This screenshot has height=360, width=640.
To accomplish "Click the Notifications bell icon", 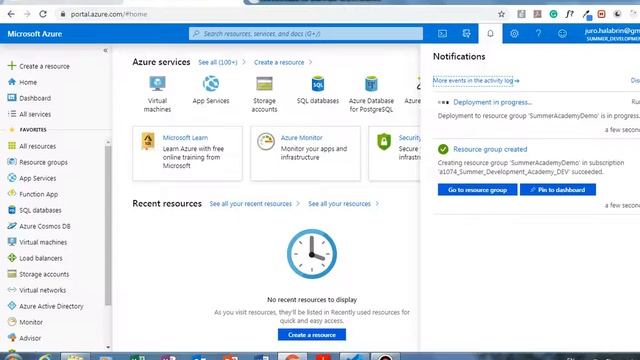I will click(x=490, y=33).
